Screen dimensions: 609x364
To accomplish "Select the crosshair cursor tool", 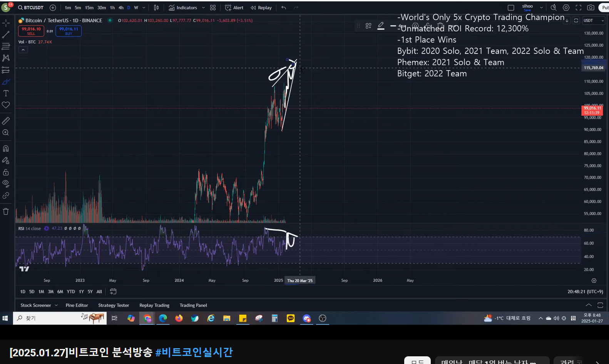I will tap(6, 23).
